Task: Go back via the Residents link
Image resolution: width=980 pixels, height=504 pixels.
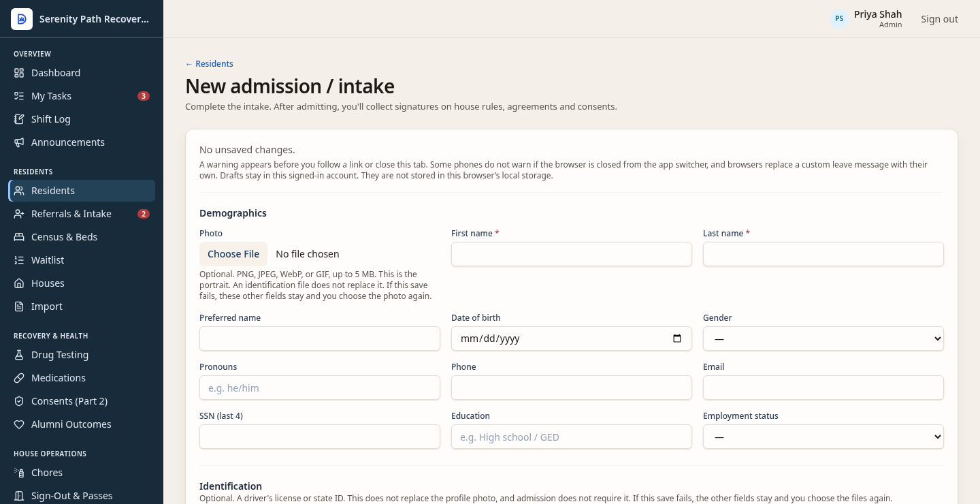Action: coord(210,64)
